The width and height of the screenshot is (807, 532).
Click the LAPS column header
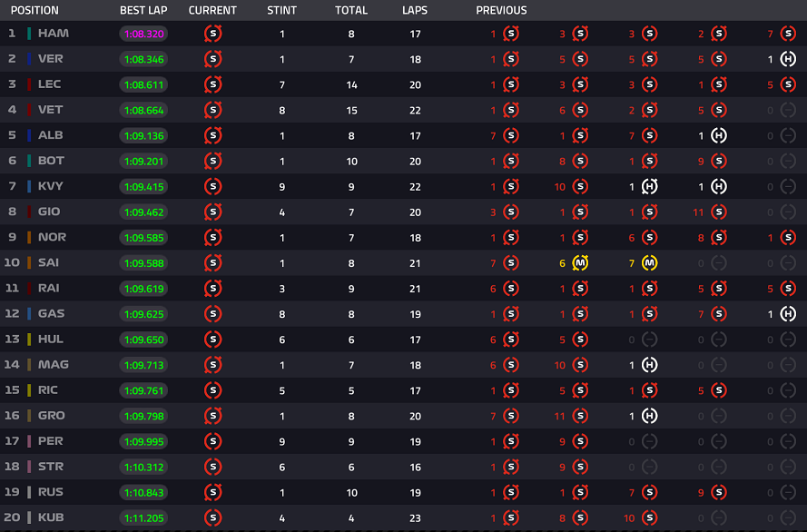point(415,11)
